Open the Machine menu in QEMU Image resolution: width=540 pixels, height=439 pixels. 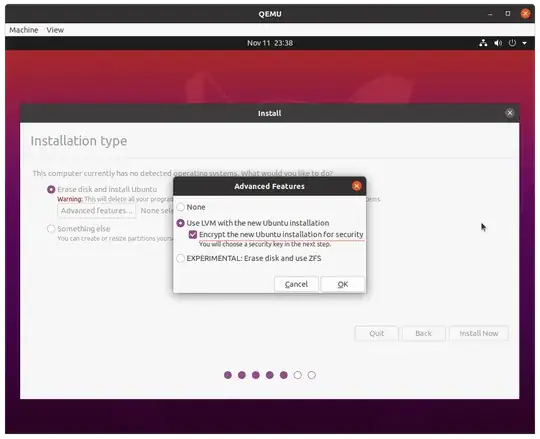point(23,30)
